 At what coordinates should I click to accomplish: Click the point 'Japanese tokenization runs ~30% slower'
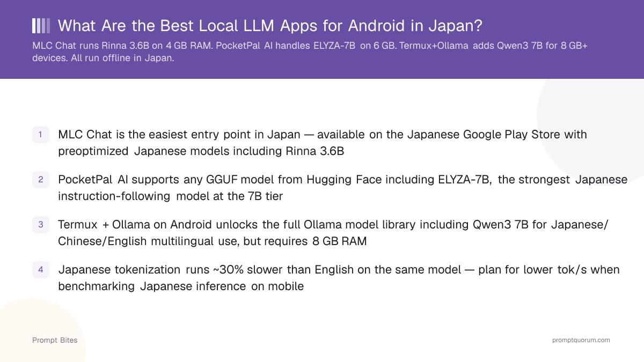[x=339, y=278]
